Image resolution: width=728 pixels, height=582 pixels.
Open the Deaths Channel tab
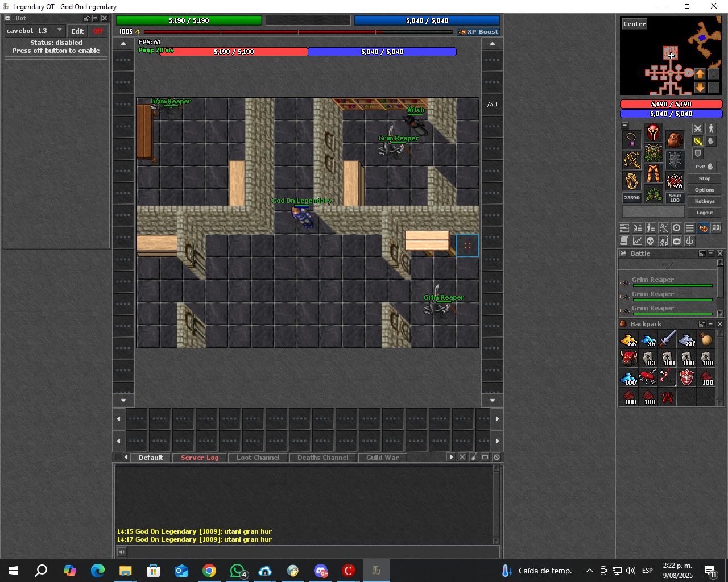(322, 458)
